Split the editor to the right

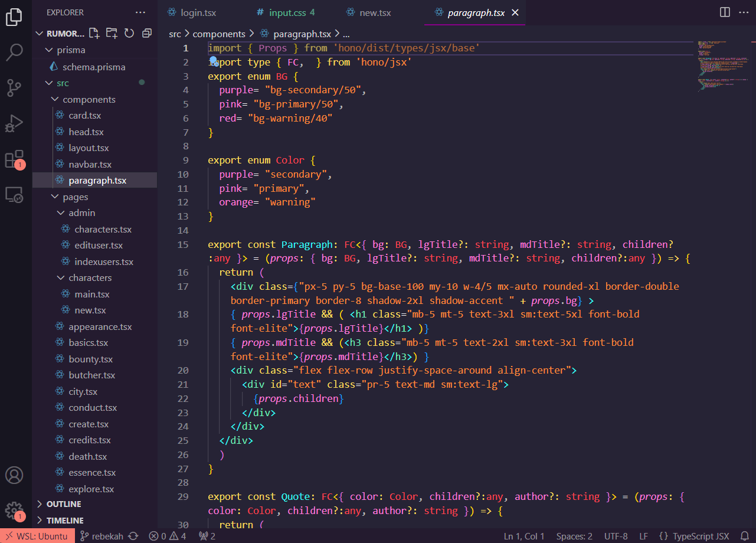[x=725, y=12]
